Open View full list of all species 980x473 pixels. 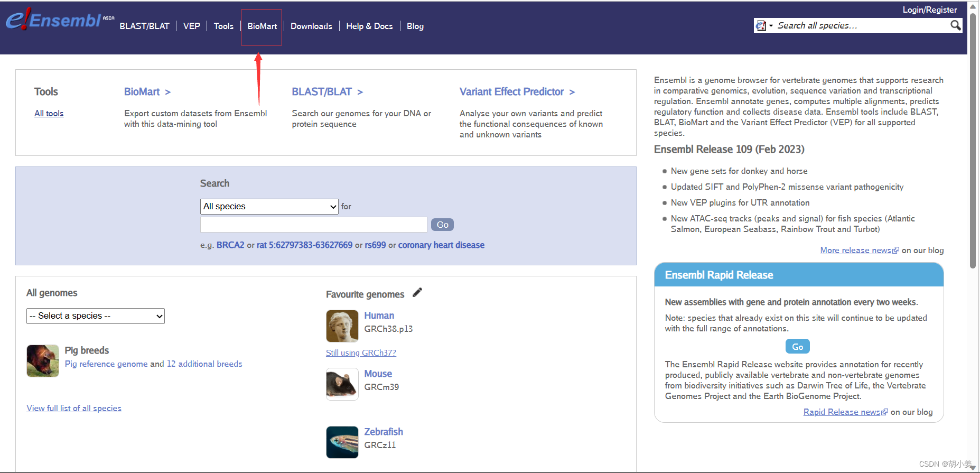pyautogui.click(x=74, y=408)
